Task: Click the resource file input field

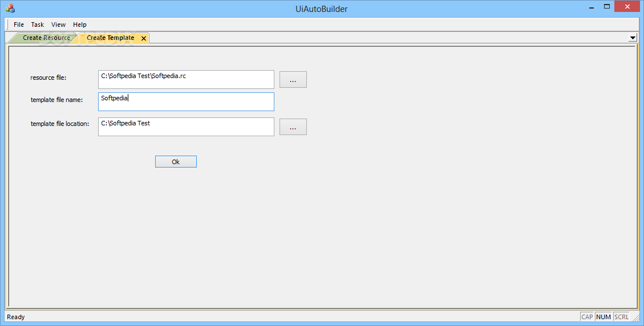Action: [186, 79]
